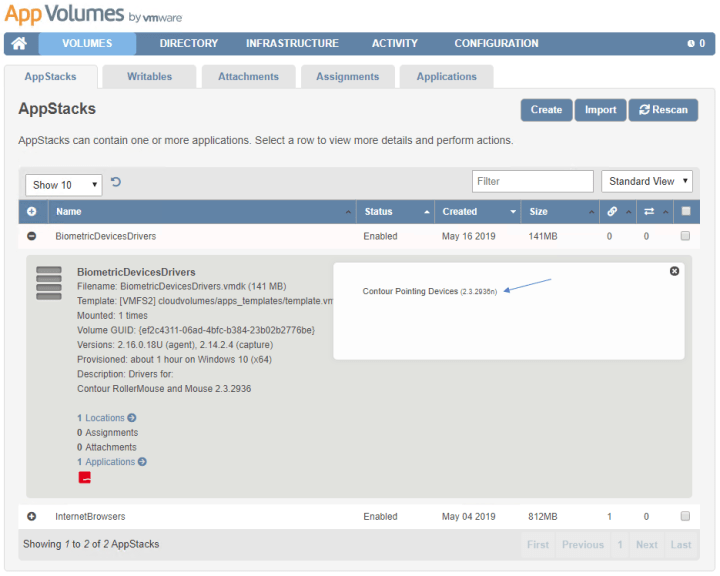Collapse the BiometricDevicesDrivers row
The height and width of the screenshot is (576, 720).
tap(31, 237)
